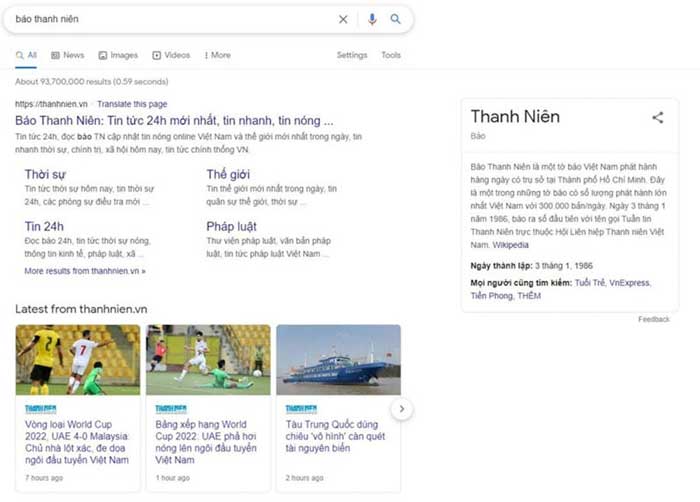Select the All results tab
Screen dimensions: 700x502
[26, 55]
